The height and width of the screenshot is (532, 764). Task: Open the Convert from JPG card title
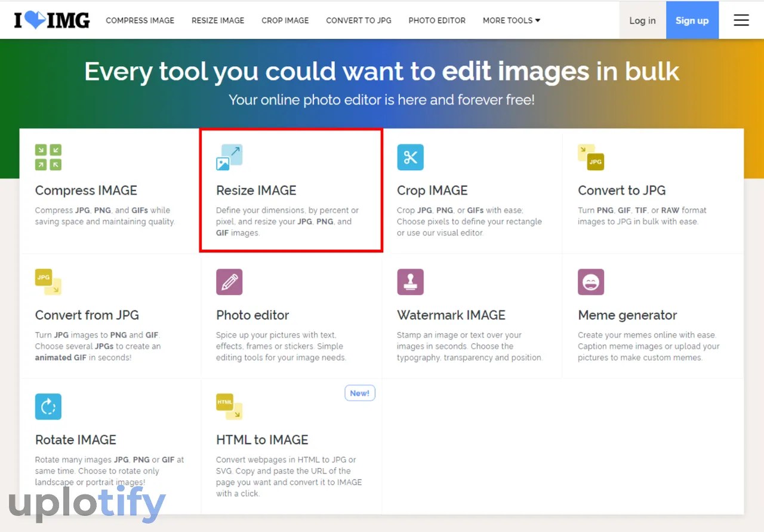tap(87, 315)
